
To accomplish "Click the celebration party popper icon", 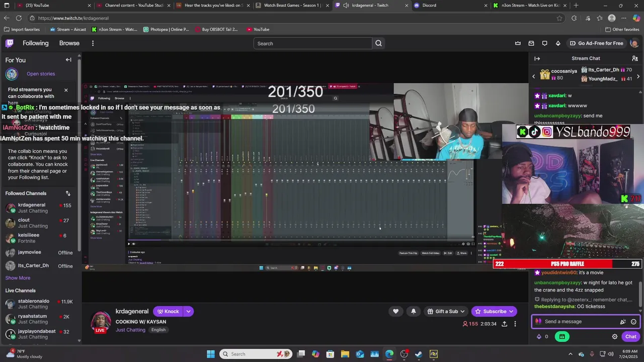I will [623, 322].
